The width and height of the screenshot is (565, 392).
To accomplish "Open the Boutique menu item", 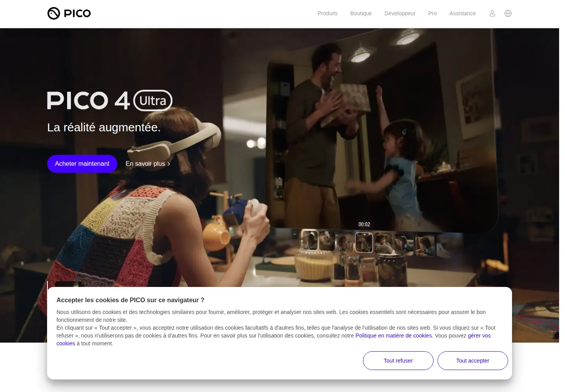I will coord(361,13).
